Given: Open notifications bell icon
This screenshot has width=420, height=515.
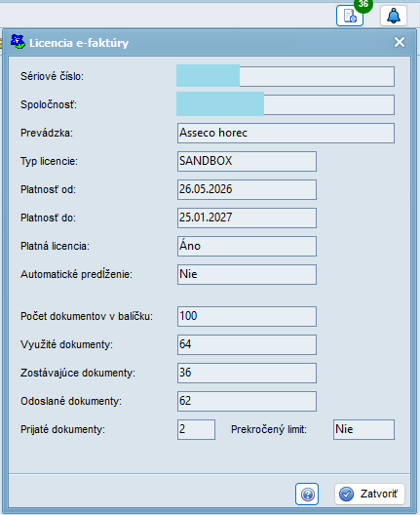Looking at the screenshot, I should (x=394, y=16).
